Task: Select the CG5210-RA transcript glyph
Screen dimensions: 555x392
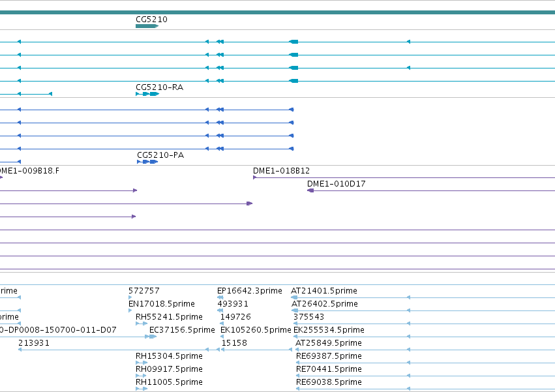Action: [x=147, y=94]
